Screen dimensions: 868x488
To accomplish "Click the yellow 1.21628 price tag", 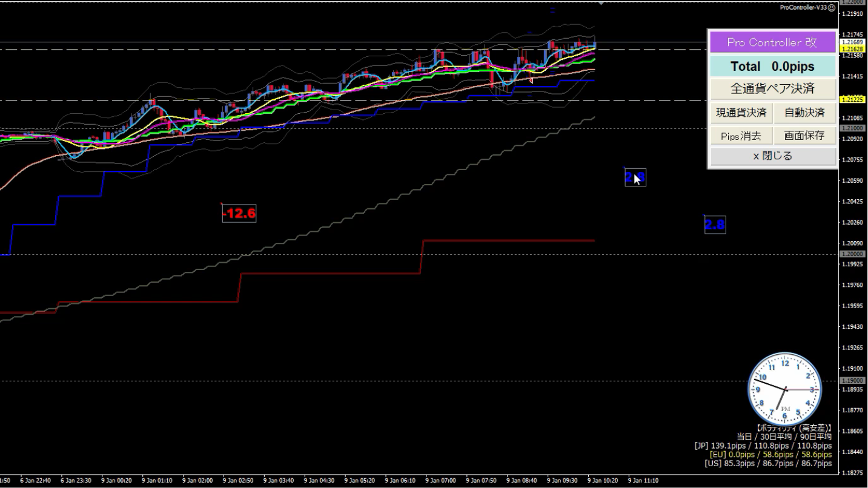I will pyautogui.click(x=852, y=48).
